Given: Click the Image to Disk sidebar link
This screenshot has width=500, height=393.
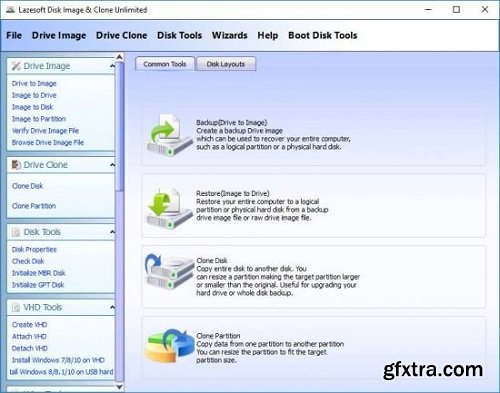Looking at the screenshot, I should coord(32,107).
